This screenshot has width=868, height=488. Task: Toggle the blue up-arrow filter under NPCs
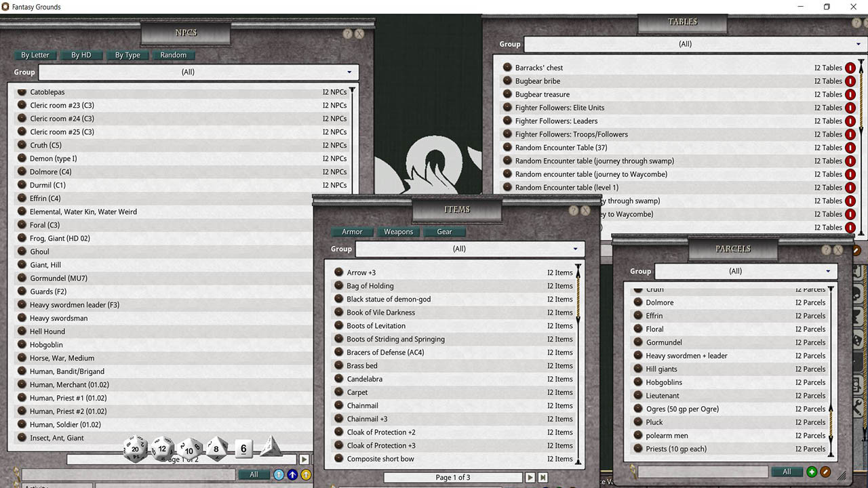click(x=292, y=474)
